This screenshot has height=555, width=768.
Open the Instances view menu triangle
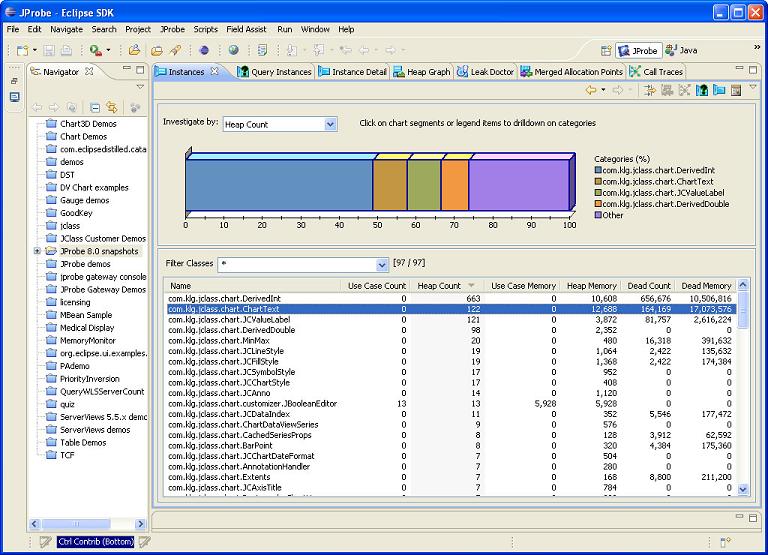(753, 87)
